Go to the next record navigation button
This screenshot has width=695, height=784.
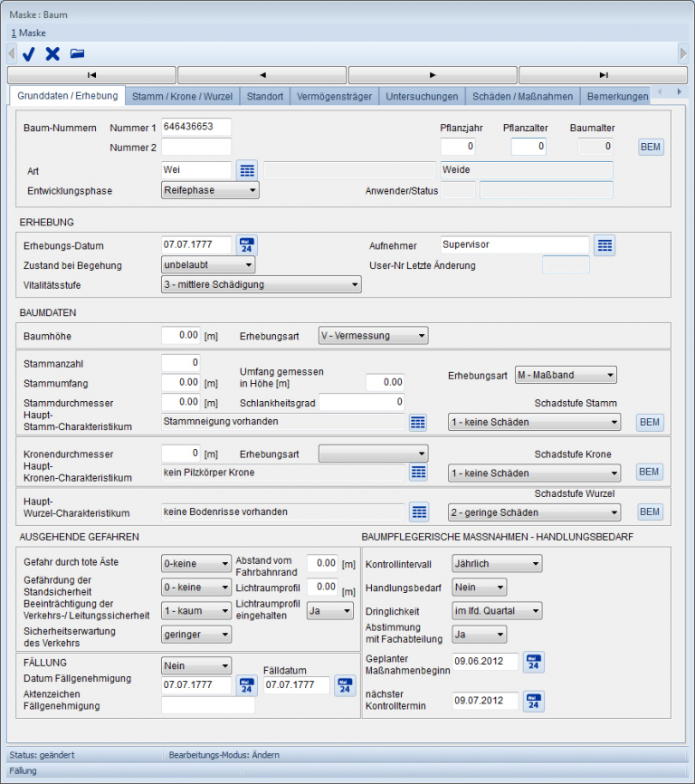tap(433, 75)
